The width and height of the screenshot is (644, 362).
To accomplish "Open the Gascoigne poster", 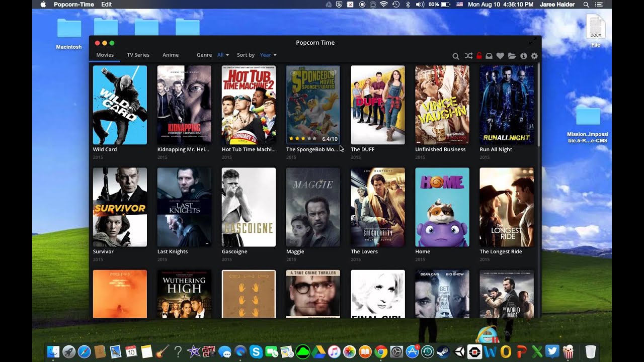I will (x=249, y=207).
